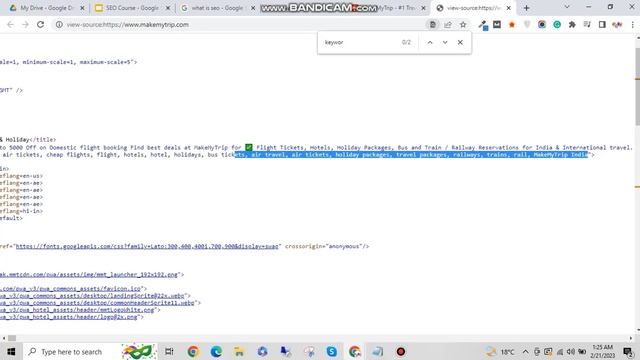The image size is (640, 360).
Task: Click the green Grammarly extension icon
Action: click(x=557, y=24)
